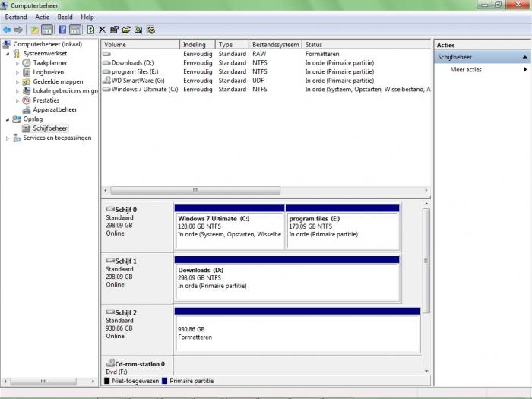Expand the Gedeelde mappen node
Viewport: 532px width, 399px height.
coord(17,82)
